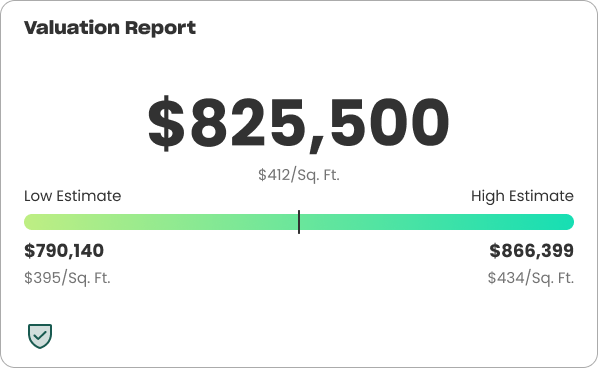The height and width of the screenshot is (368, 598).
Task: Click the High Estimate label
Action: (x=522, y=196)
